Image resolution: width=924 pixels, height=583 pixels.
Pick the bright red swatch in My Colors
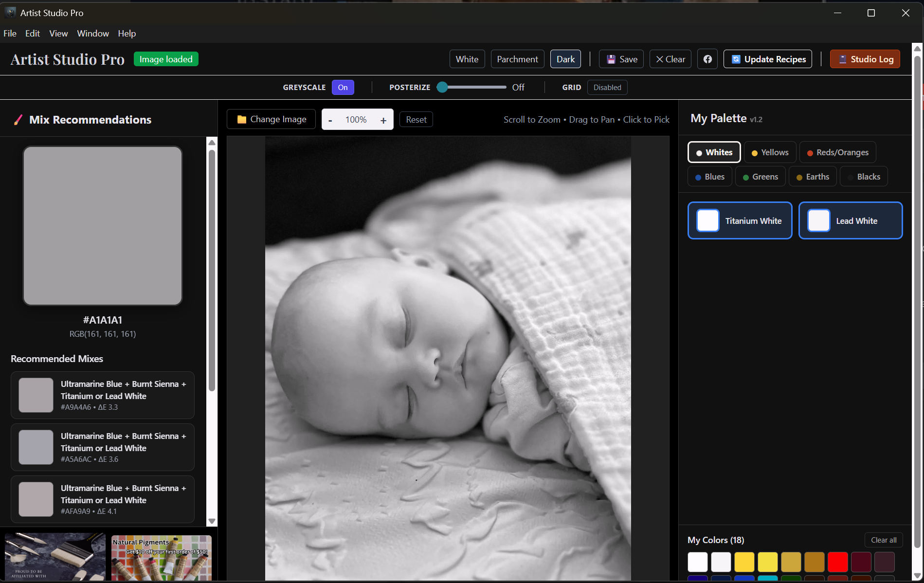click(x=837, y=562)
